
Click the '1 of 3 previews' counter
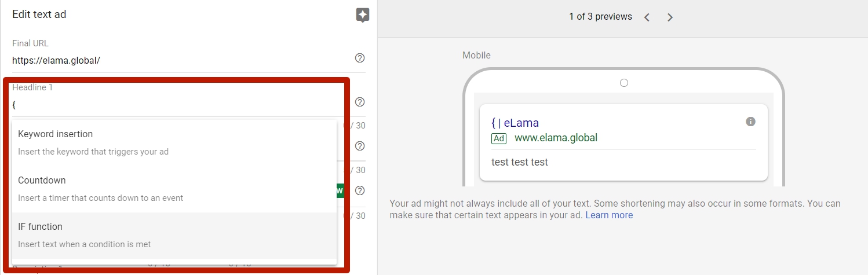click(x=600, y=17)
